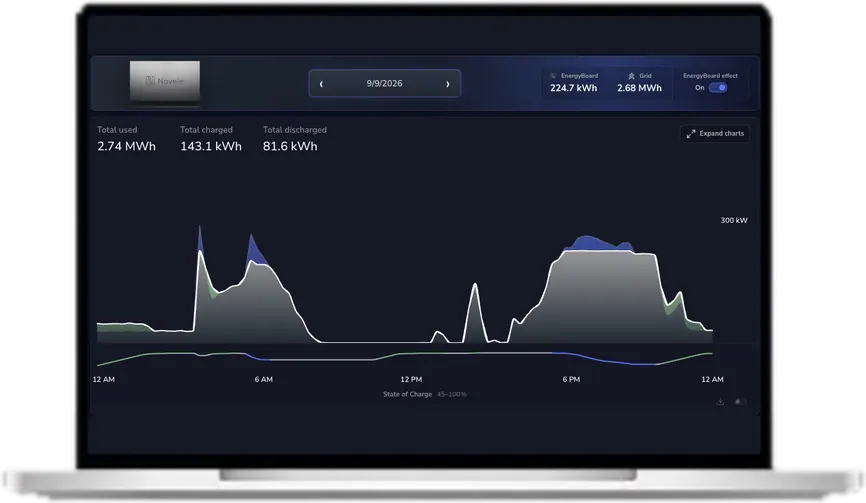Click the 45–100% range label

(x=452, y=394)
